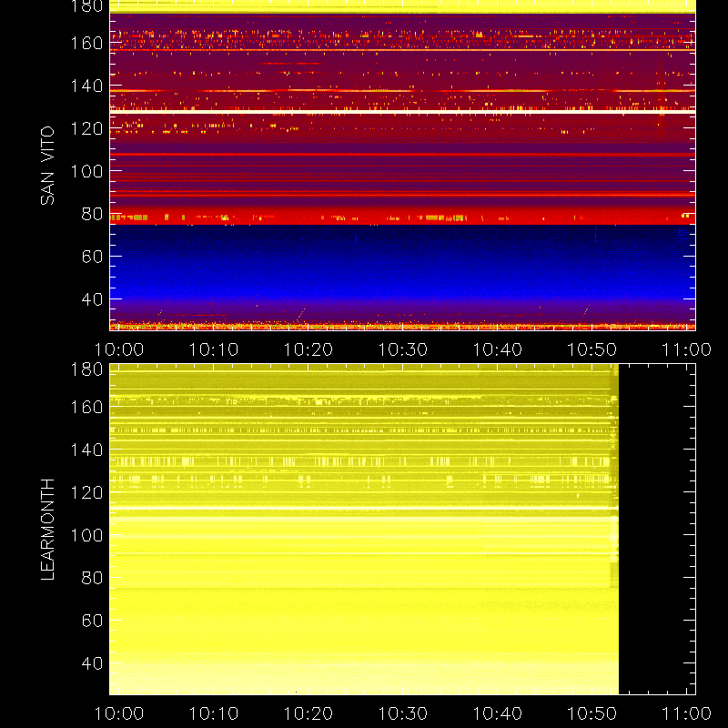The image size is (728, 728).
Task: Select the Learmonth spectrogram plot
Action: click(x=402, y=530)
